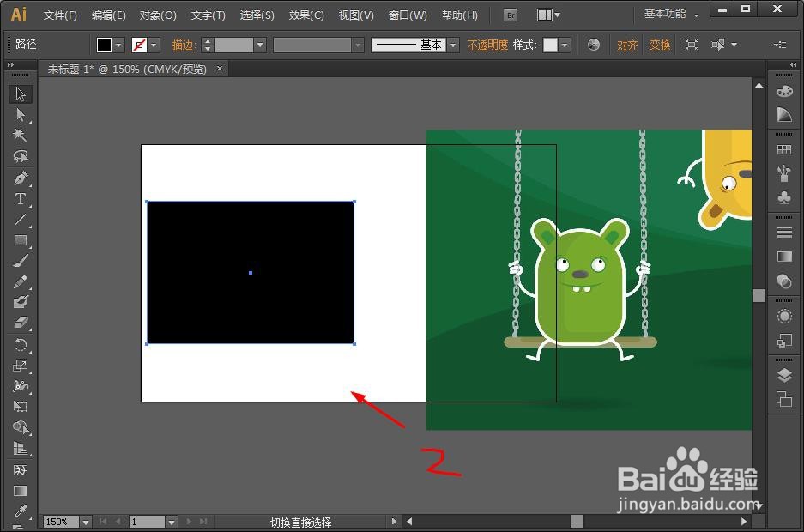Open the Stroke panel icon

click(784, 233)
